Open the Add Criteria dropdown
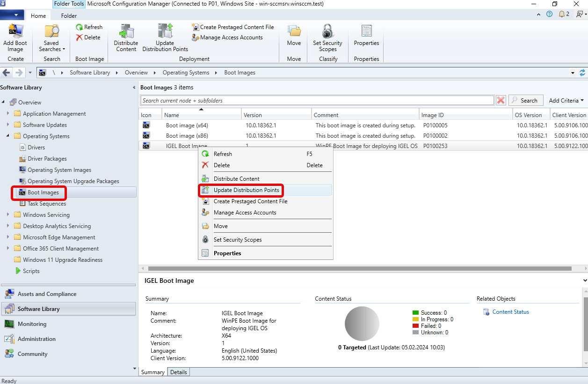 [566, 101]
